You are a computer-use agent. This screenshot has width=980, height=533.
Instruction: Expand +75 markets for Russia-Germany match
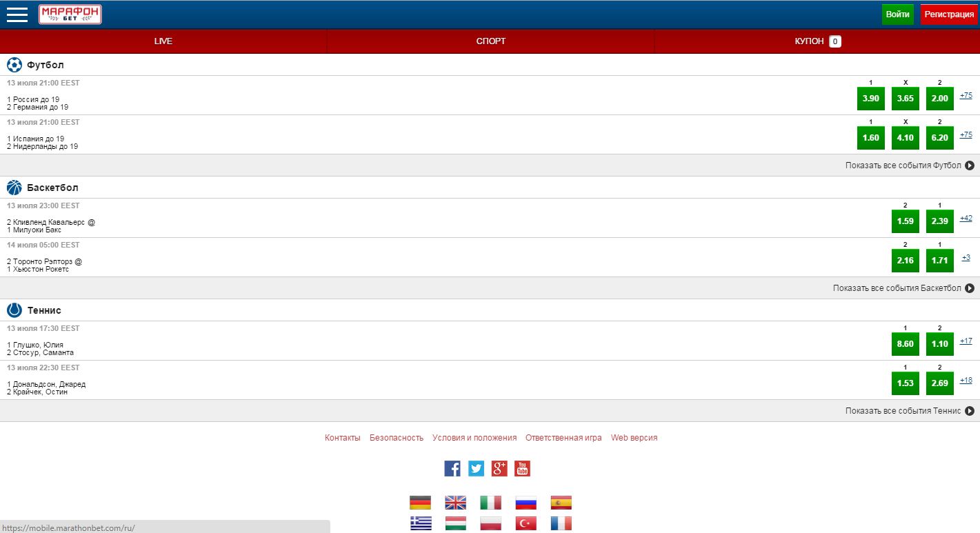[966, 96]
